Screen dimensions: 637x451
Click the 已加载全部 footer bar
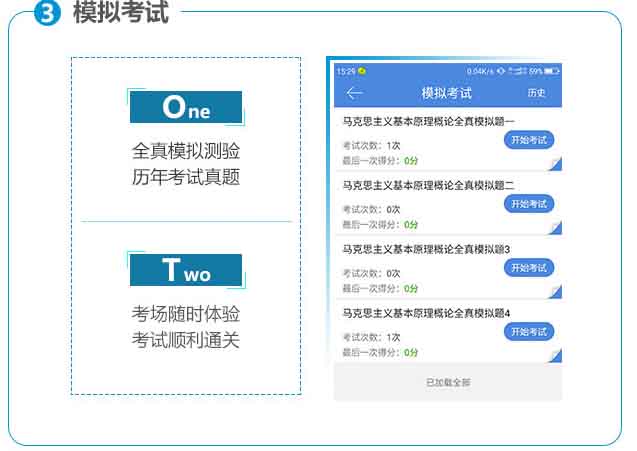pyautogui.click(x=447, y=382)
